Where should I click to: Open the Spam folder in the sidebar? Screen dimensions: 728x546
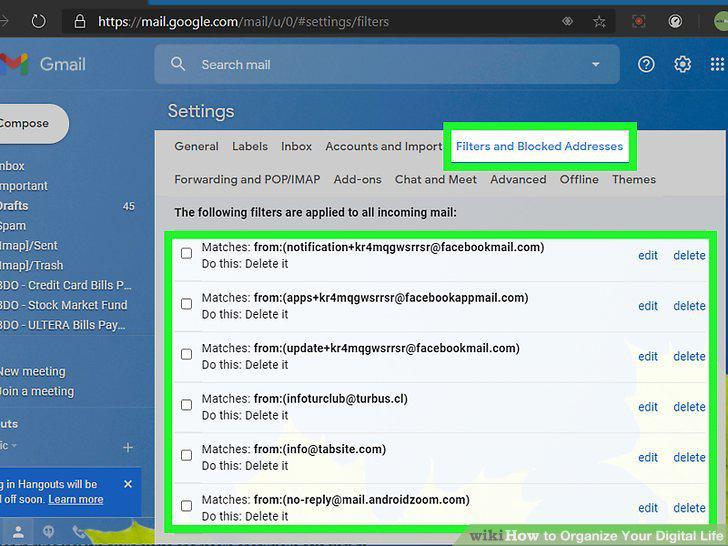[13, 226]
